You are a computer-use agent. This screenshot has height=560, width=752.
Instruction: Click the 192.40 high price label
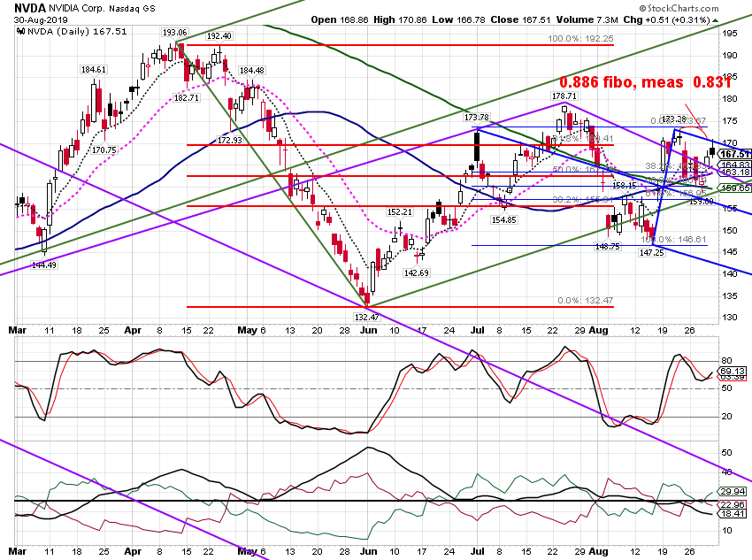pos(219,36)
